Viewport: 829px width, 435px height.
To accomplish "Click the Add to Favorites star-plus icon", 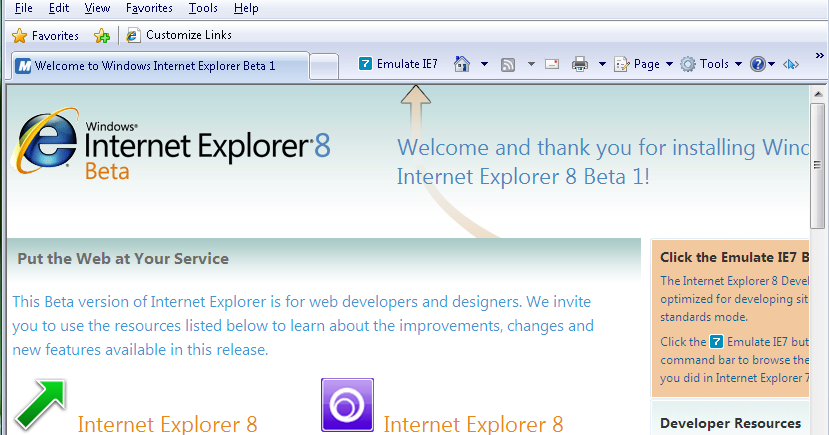I will coord(102,35).
